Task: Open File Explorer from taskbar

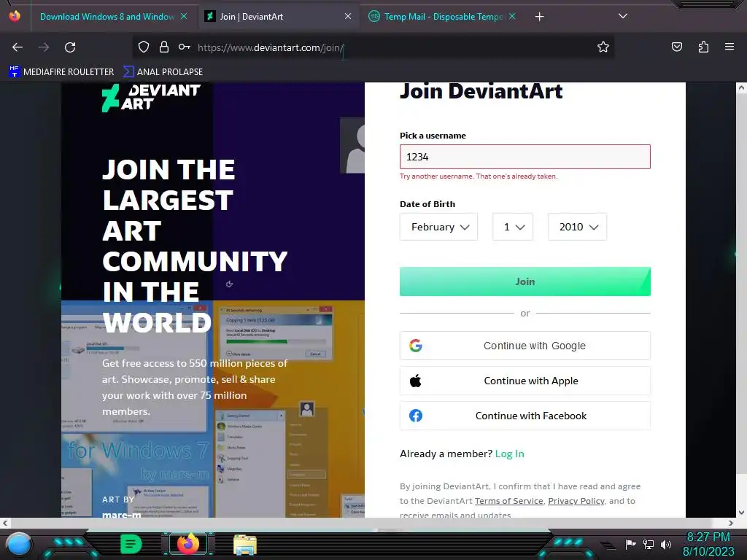Action: point(245,544)
